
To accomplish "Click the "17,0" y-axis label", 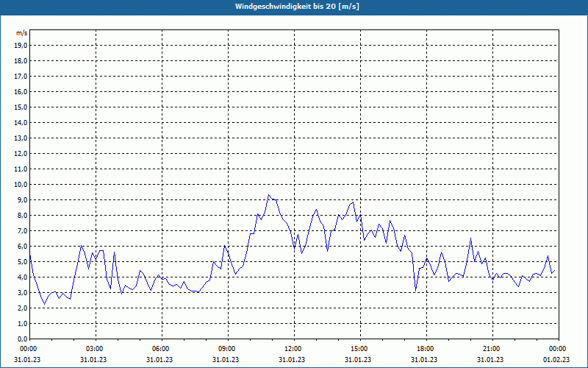I will [21, 77].
